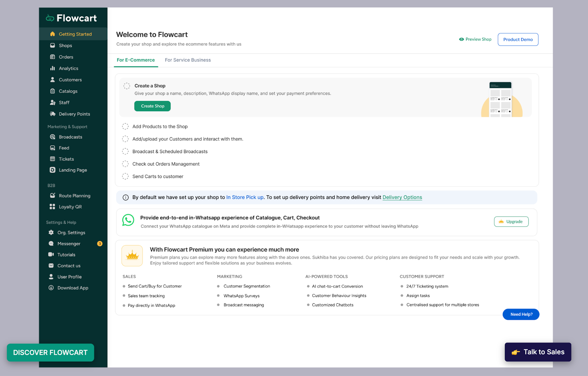This screenshot has height=376, width=588.
Task: Click the User Profile icon
Action: click(x=51, y=276)
